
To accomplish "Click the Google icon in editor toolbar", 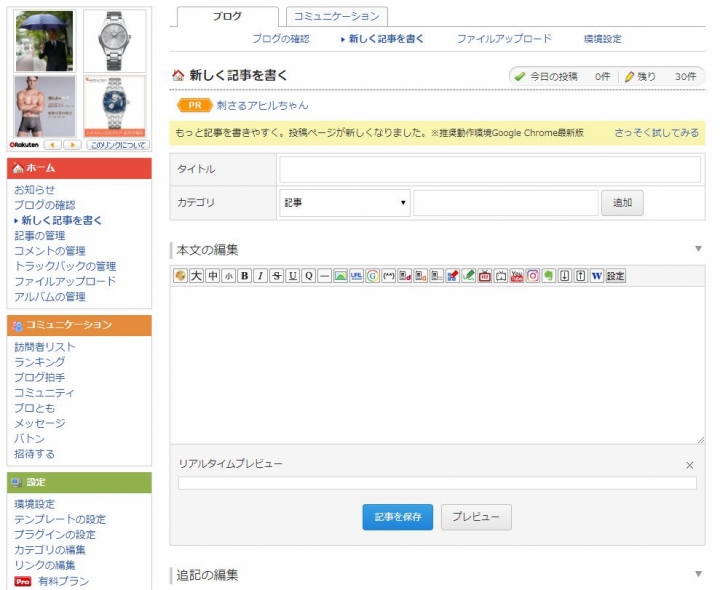I will (x=372, y=276).
